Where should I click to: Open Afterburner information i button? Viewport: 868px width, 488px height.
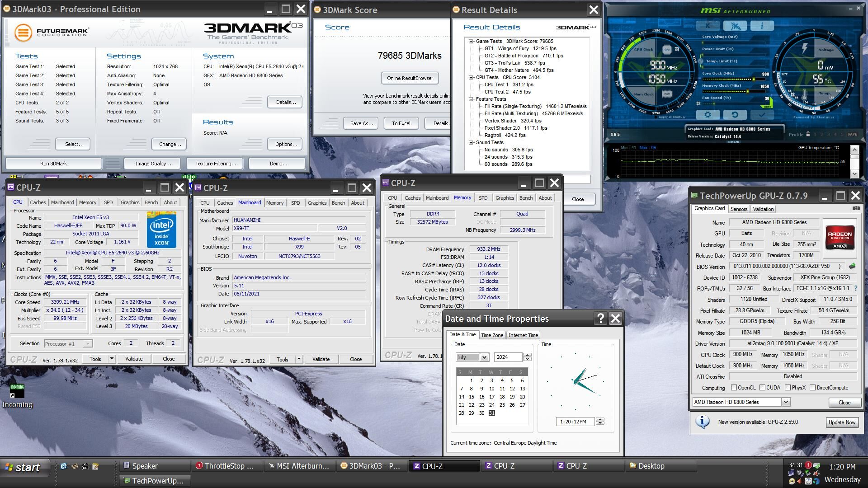(762, 26)
